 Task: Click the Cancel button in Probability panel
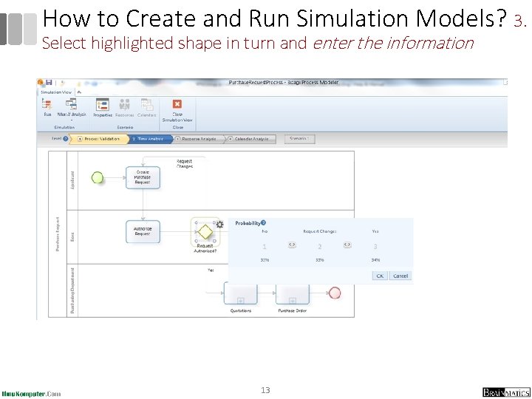400,276
